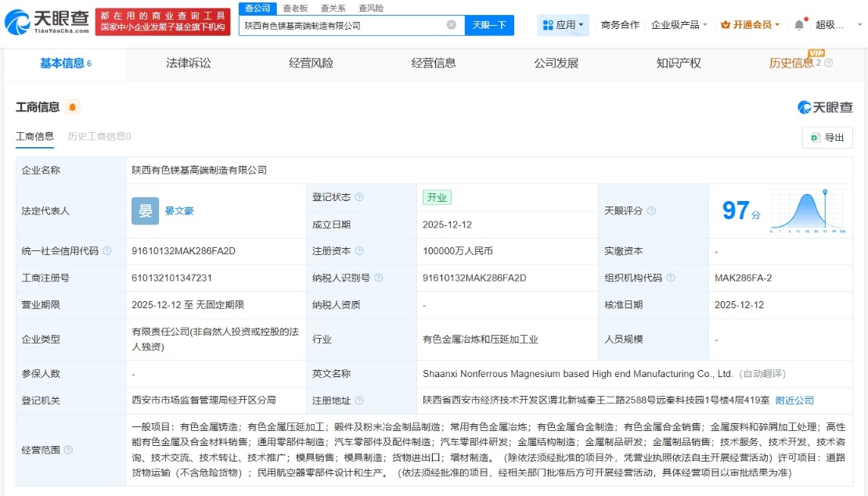868x496 pixels.
Task: Open the 企业级产品 dropdown
Action: click(x=679, y=25)
